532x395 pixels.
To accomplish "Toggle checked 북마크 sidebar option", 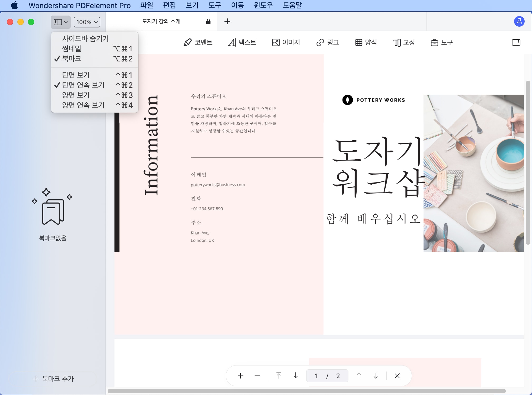I will pos(94,59).
